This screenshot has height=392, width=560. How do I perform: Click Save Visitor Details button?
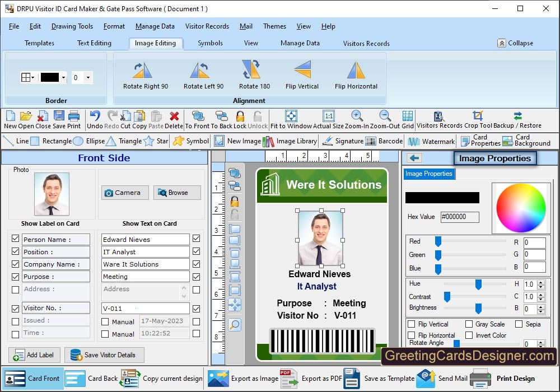pos(104,355)
